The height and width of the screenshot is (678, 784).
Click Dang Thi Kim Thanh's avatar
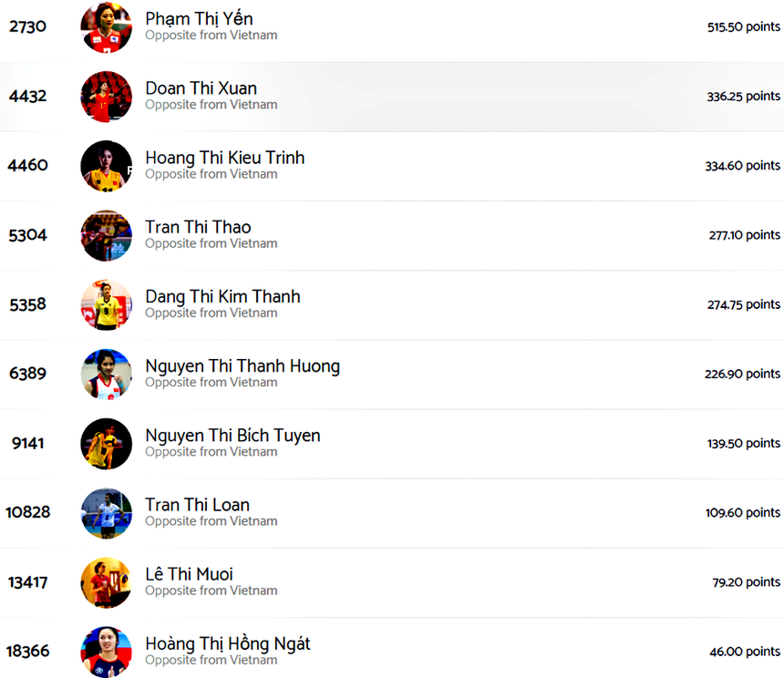click(x=106, y=304)
